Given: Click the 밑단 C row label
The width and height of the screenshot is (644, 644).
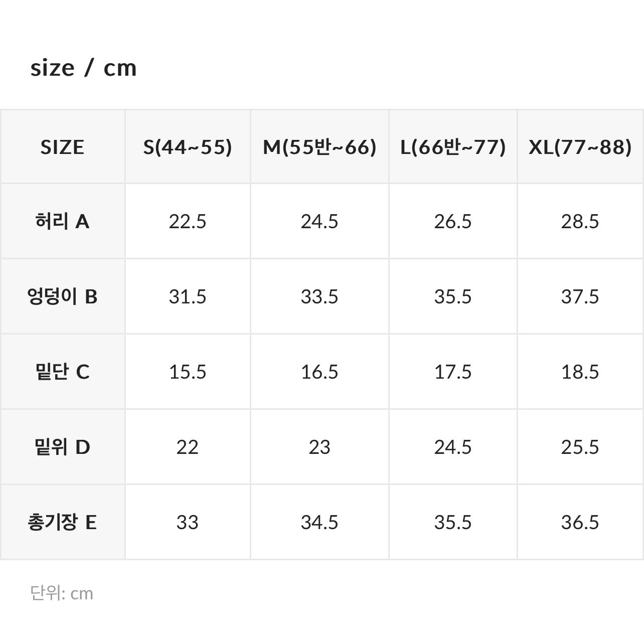Looking at the screenshot, I should [x=62, y=372].
